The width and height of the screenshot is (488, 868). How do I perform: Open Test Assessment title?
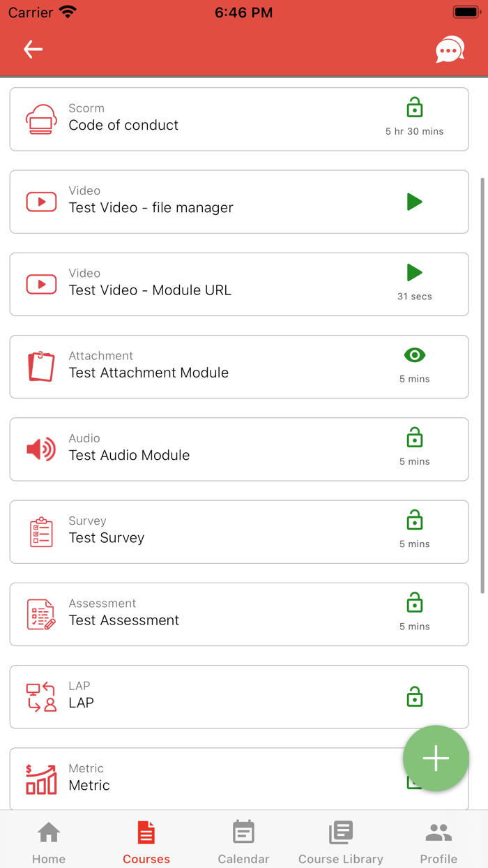click(124, 620)
